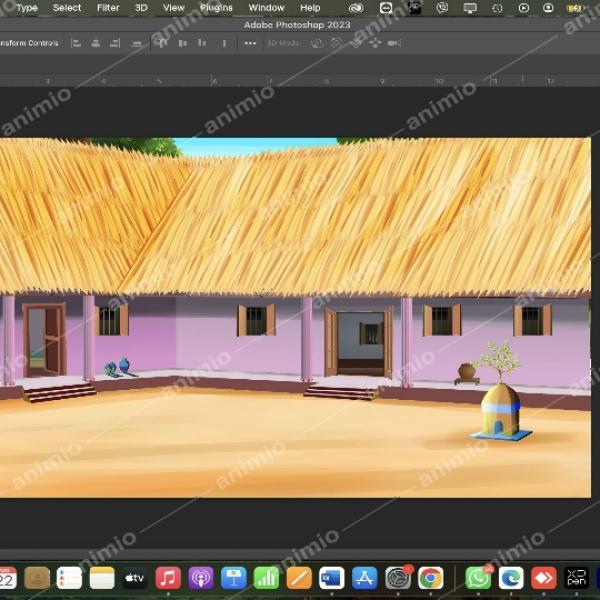Click the Transform Controls option label

29,43
